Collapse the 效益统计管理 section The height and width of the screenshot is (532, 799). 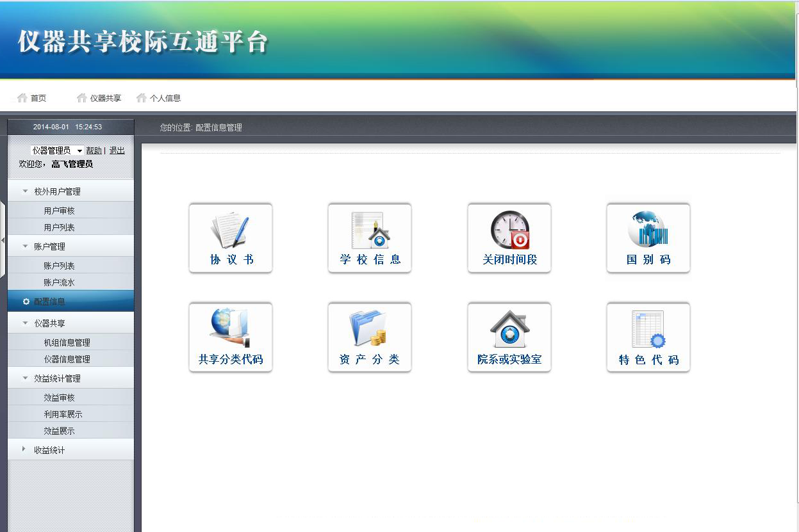pos(56,378)
